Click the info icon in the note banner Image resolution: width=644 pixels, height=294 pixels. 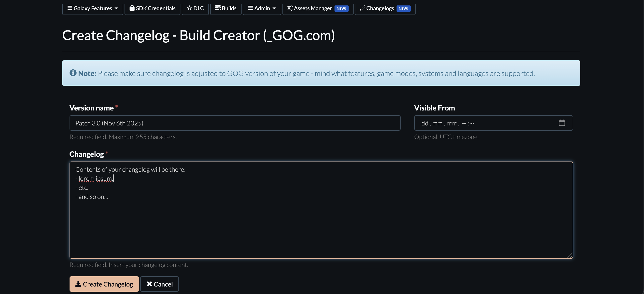72,73
